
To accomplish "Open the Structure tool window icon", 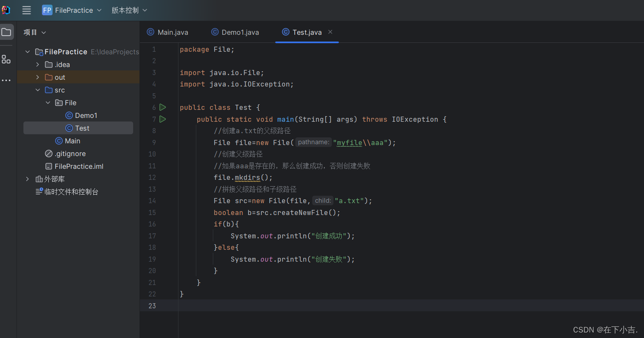I will pos(6,59).
